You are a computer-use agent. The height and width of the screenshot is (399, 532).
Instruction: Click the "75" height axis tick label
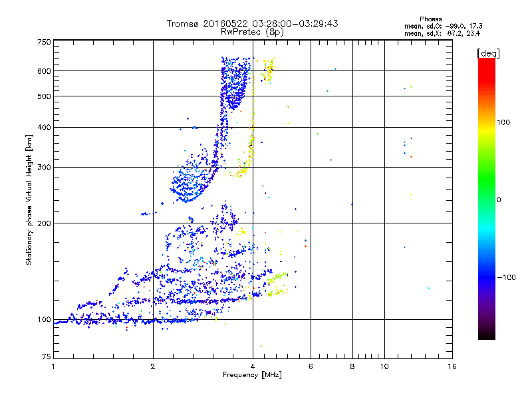[x=47, y=356]
